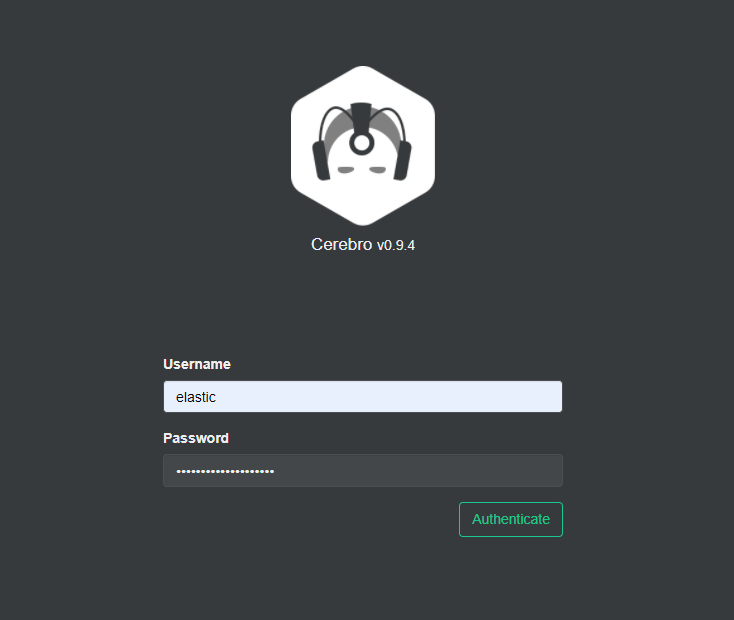Click the right closed eye in logo
The width and height of the screenshot is (734, 620).
[x=377, y=170]
